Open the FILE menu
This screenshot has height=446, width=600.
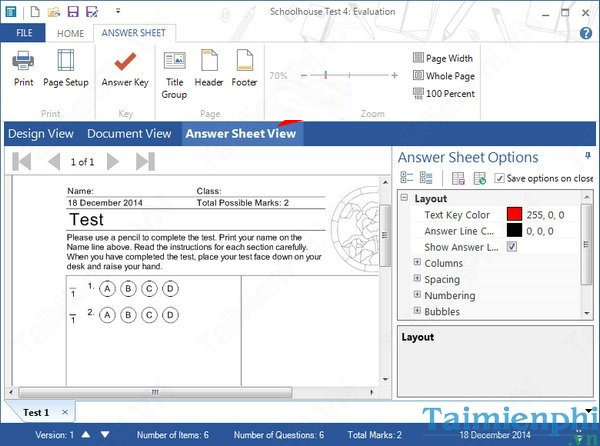coord(23,33)
